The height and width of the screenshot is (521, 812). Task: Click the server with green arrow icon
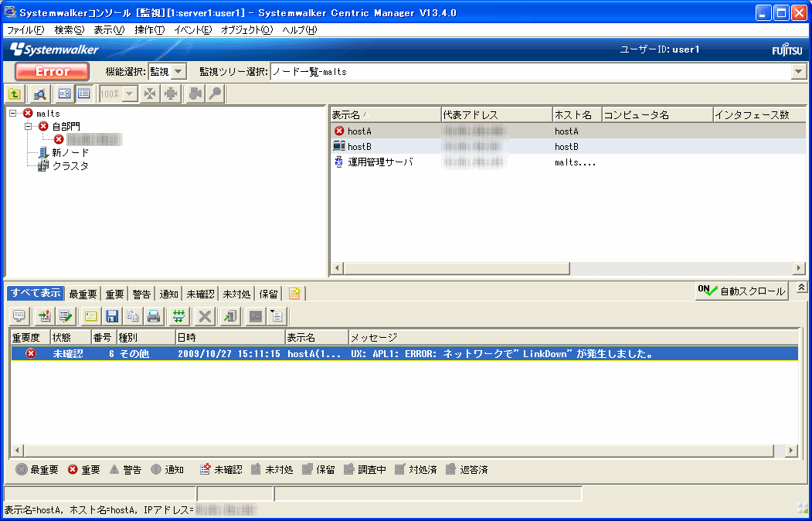(230, 316)
